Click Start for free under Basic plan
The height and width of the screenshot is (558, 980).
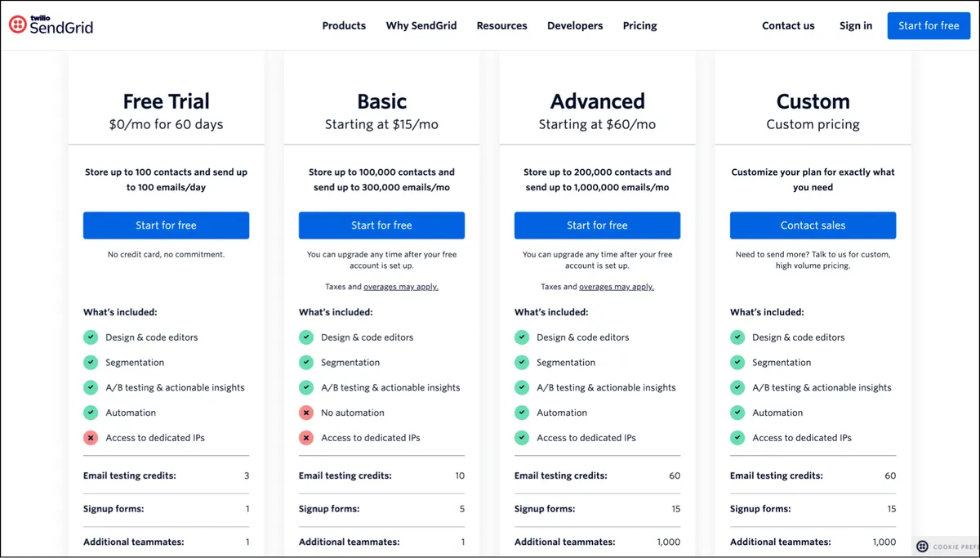pyautogui.click(x=381, y=225)
